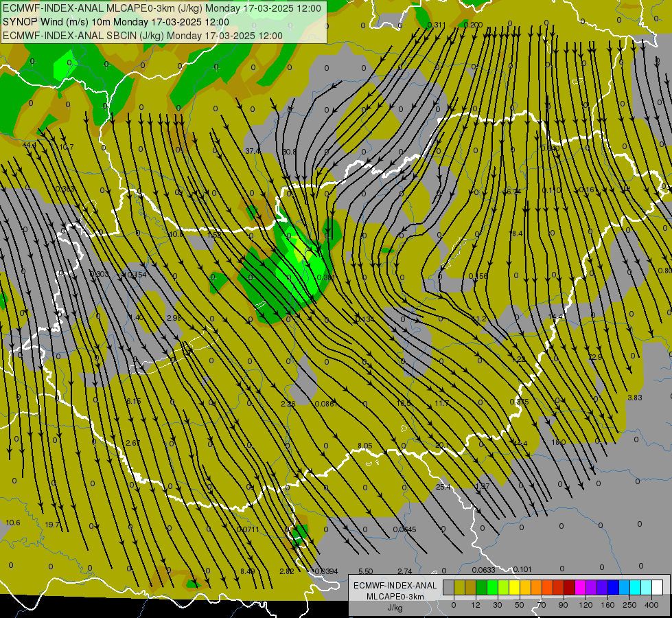Click the dark green legend swatch after the 12 tick
This screenshot has width=672, height=618.
click(x=482, y=587)
